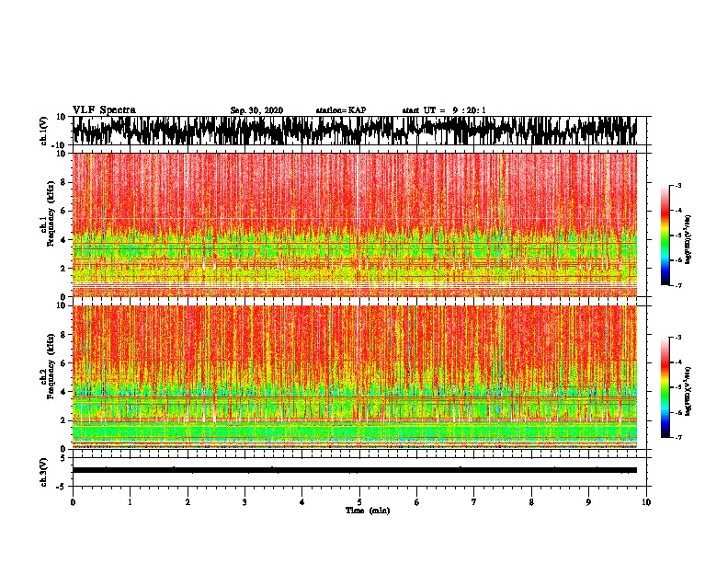Click the ch.1 spectrogram color scale bar
Screen dimensions: 728x563
pos(665,236)
